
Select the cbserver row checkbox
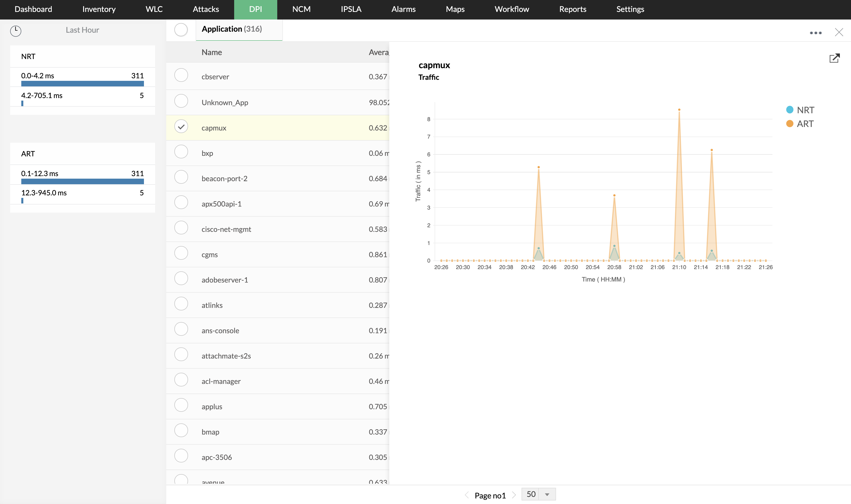coord(181,75)
